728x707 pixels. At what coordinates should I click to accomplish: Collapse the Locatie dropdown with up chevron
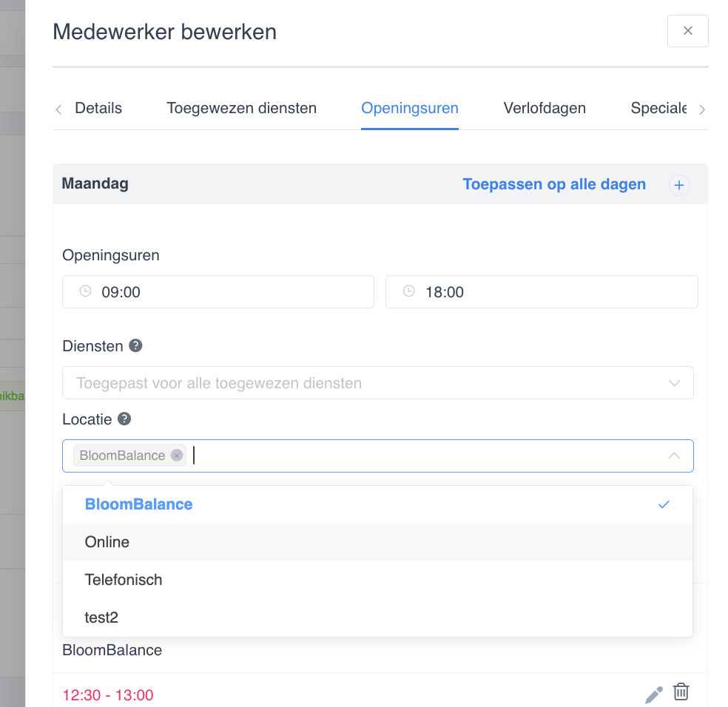click(x=674, y=456)
